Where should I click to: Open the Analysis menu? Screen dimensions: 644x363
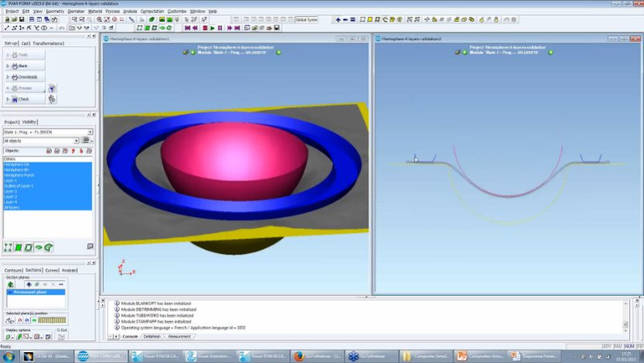[130, 11]
